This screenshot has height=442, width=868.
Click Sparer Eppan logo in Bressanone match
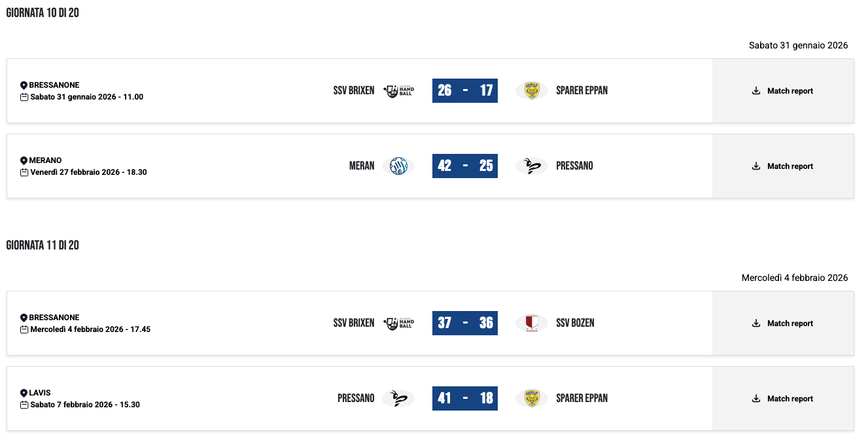pyautogui.click(x=531, y=91)
